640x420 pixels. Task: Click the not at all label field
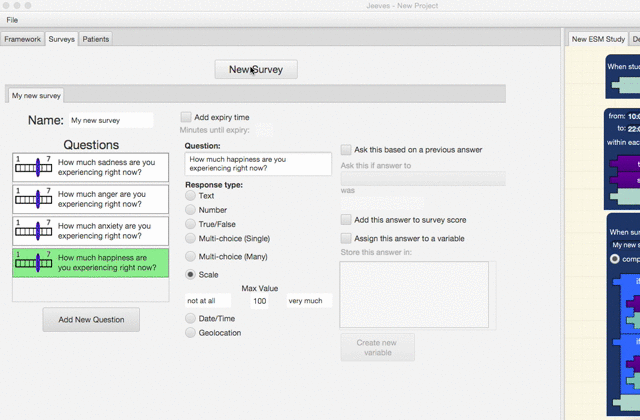[x=208, y=301]
